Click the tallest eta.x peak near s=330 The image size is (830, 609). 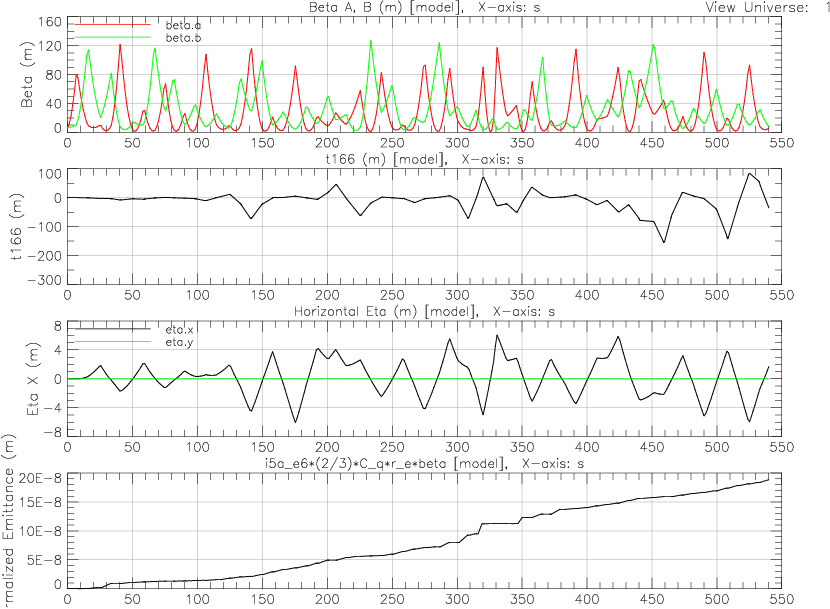pyautogui.click(x=496, y=335)
